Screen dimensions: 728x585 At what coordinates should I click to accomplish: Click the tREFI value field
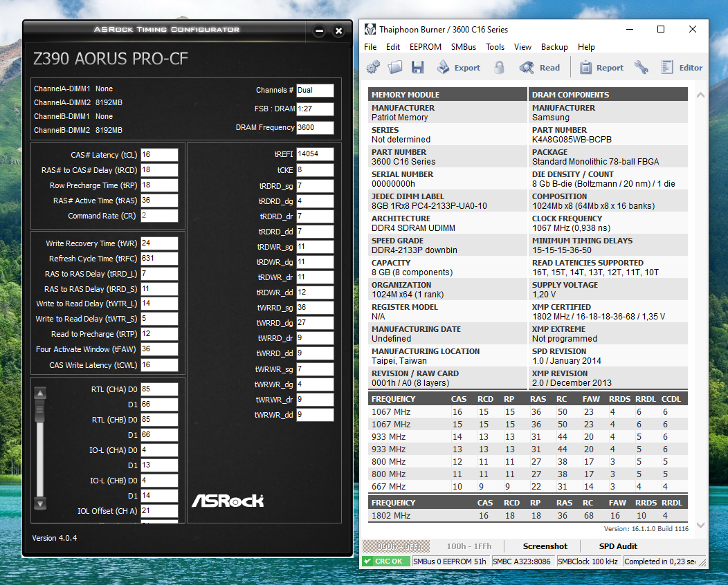pyautogui.click(x=316, y=154)
